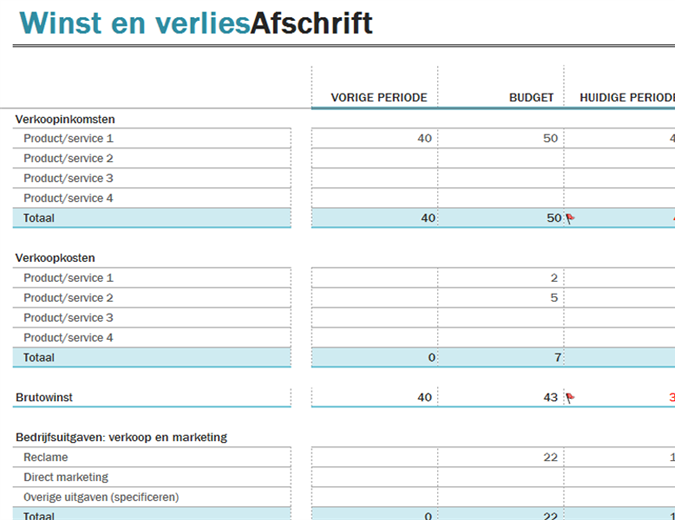
Task: Click Vorige periode value 40 for Verkoopinkomsten Product/service 1
Action: point(424,139)
